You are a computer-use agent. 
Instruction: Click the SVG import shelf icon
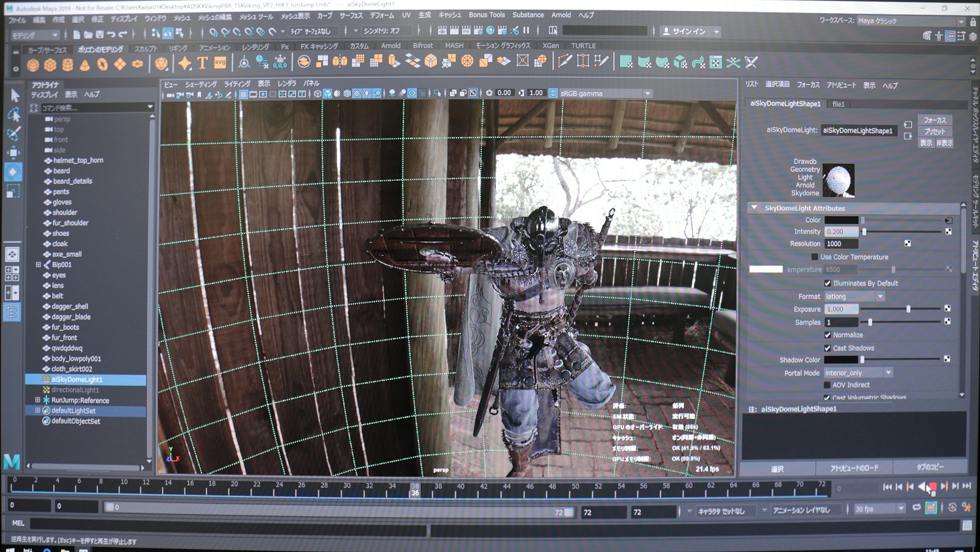click(220, 63)
